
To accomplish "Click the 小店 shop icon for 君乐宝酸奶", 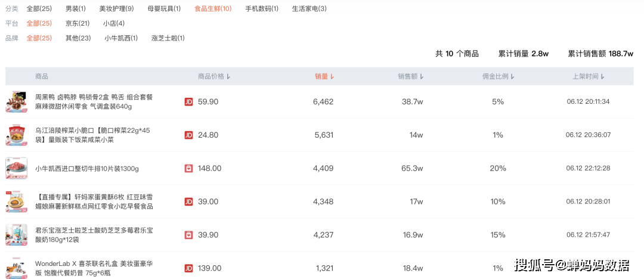I will click(188, 235).
